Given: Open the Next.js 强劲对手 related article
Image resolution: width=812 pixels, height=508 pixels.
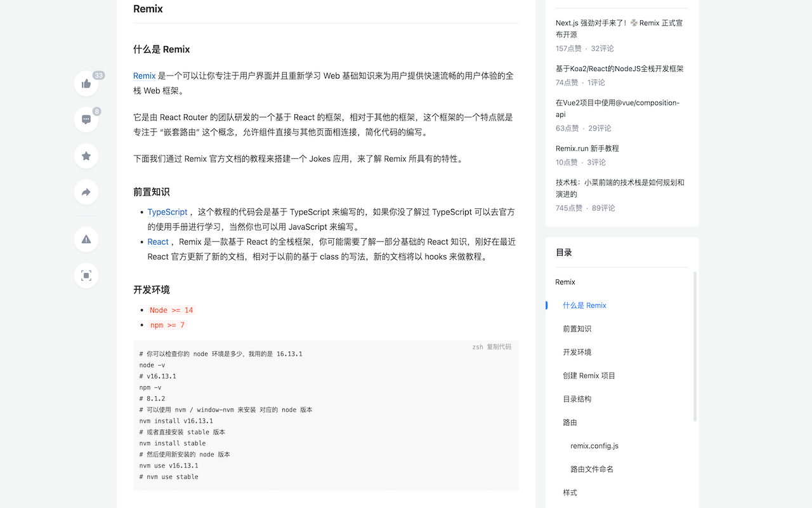Looking at the screenshot, I should tap(620, 29).
